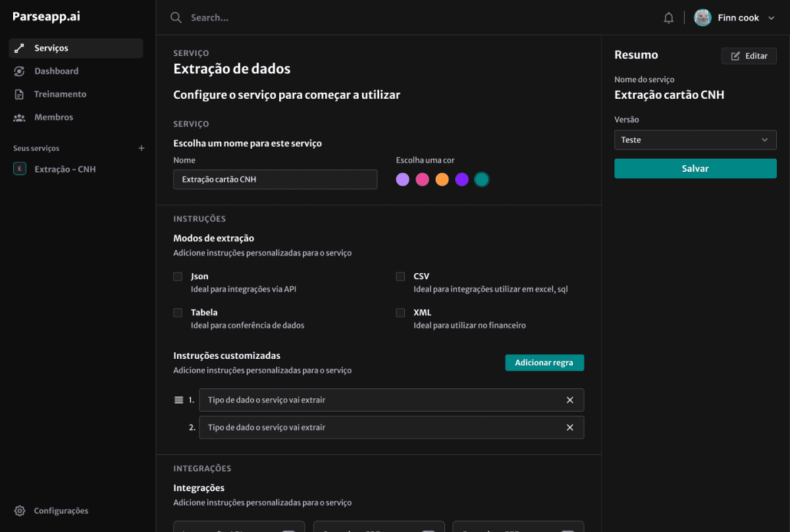Click the drag handle of rule 1

pos(177,400)
